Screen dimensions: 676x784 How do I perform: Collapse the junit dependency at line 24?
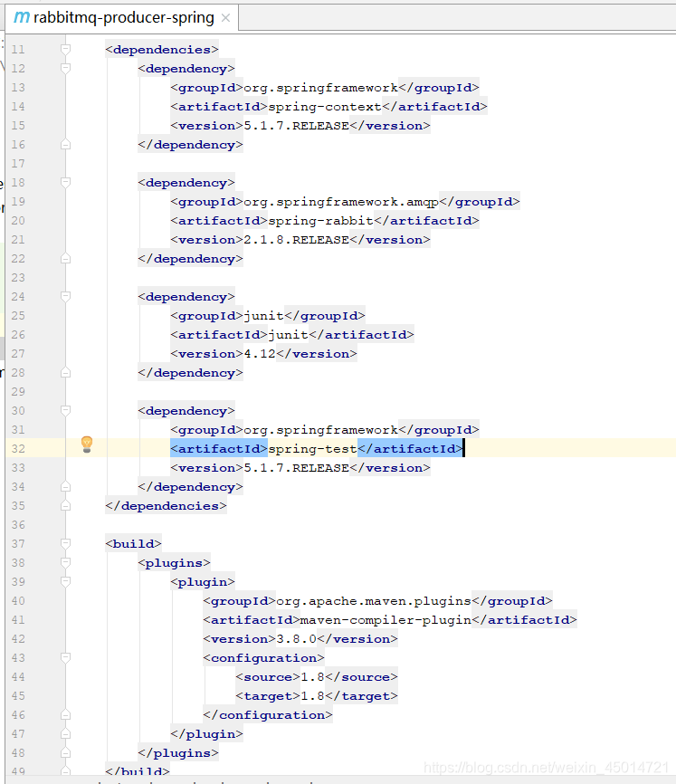pos(65,297)
